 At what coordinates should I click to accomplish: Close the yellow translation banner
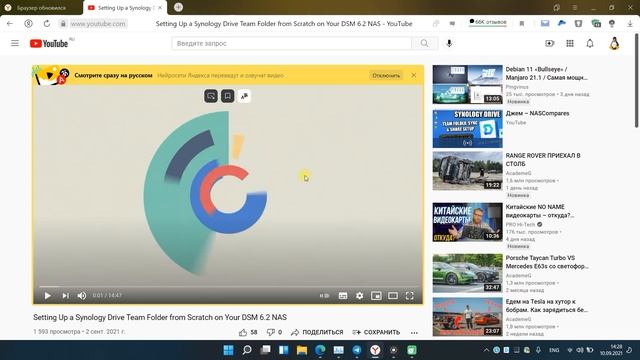point(413,75)
